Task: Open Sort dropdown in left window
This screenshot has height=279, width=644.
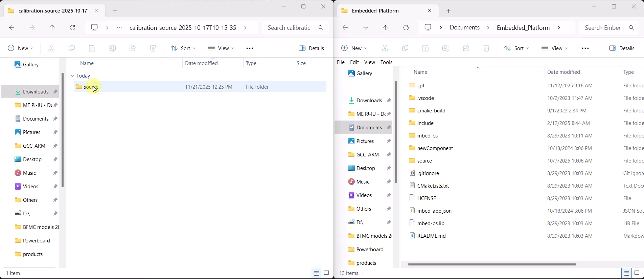Action: click(183, 48)
